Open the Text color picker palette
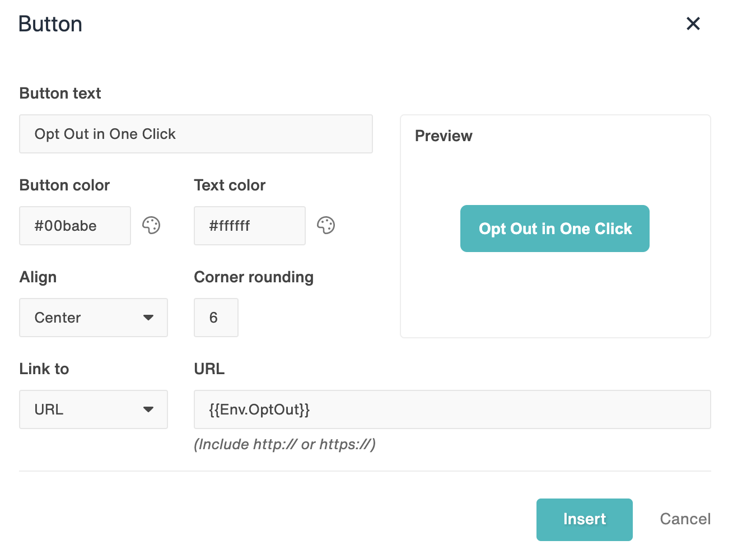Viewport: 756px width, 559px height. pos(326,225)
